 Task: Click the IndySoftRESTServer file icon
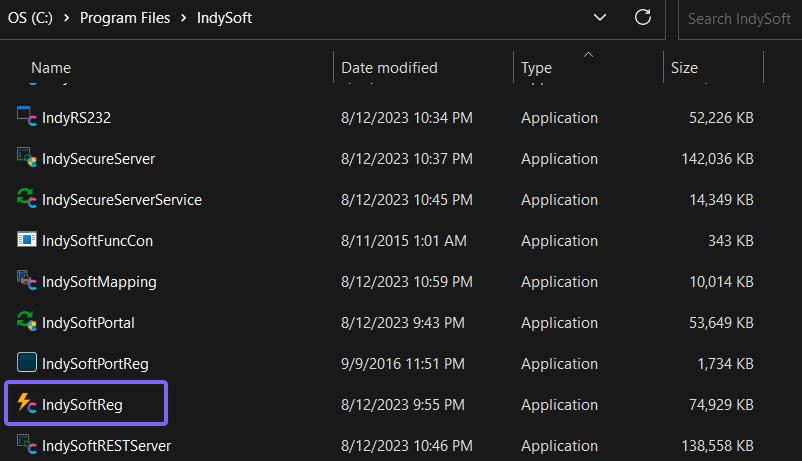(x=26, y=444)
